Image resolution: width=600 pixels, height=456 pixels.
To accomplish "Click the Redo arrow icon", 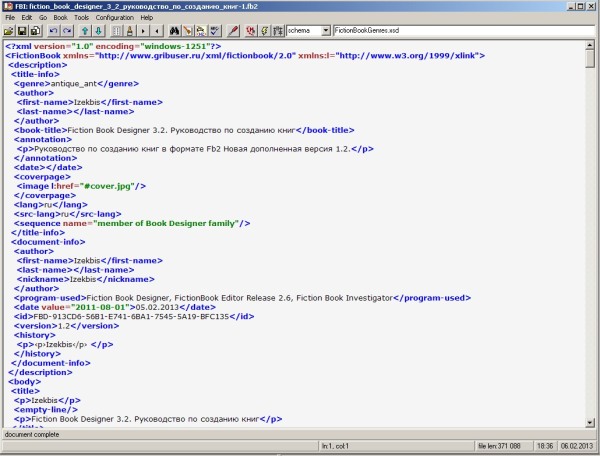I will click(66, 31).
